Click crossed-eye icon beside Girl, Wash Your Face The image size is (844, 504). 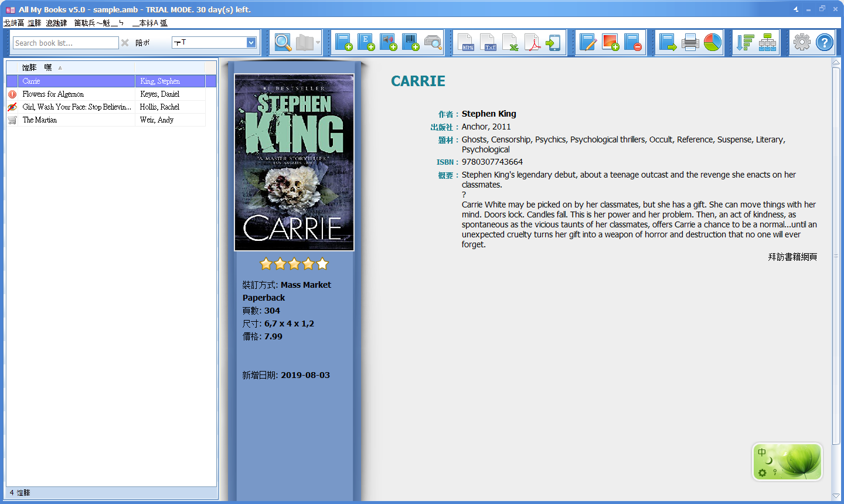pos(12,107)
